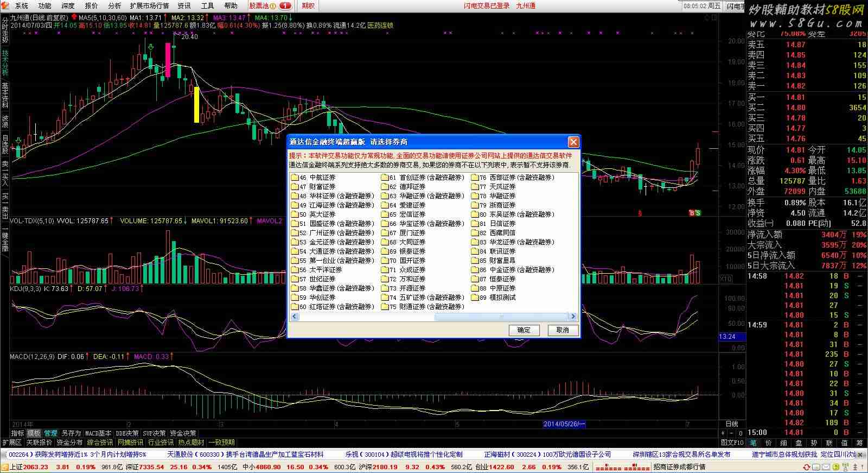Click the 取消 button in the broker dialog

563,330
